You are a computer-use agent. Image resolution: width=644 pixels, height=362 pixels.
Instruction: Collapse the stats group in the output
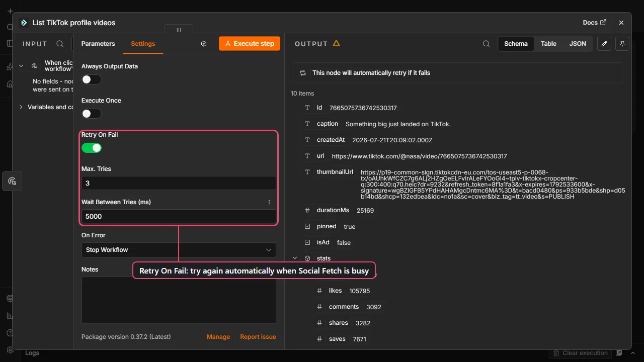pyautogui.click(x=295, y=258)
